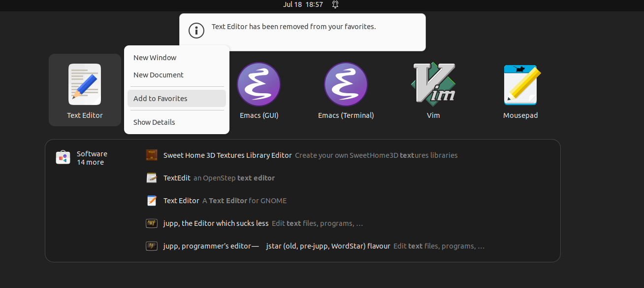Viewport: 644px width, 288px height.
Task: Click the notification bell icon in top bar
Action: pos(335,4)
